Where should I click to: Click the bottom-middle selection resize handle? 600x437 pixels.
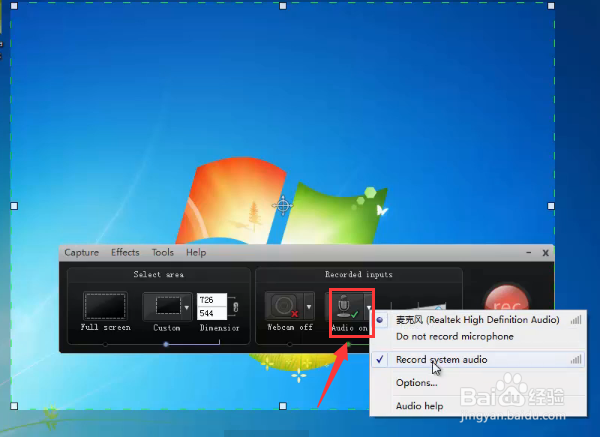283,406
